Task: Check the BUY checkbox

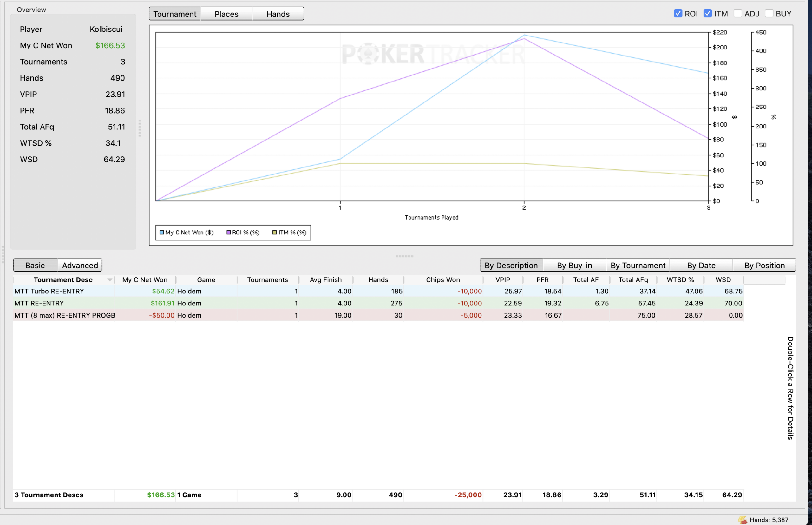Action: coord(769,14)
